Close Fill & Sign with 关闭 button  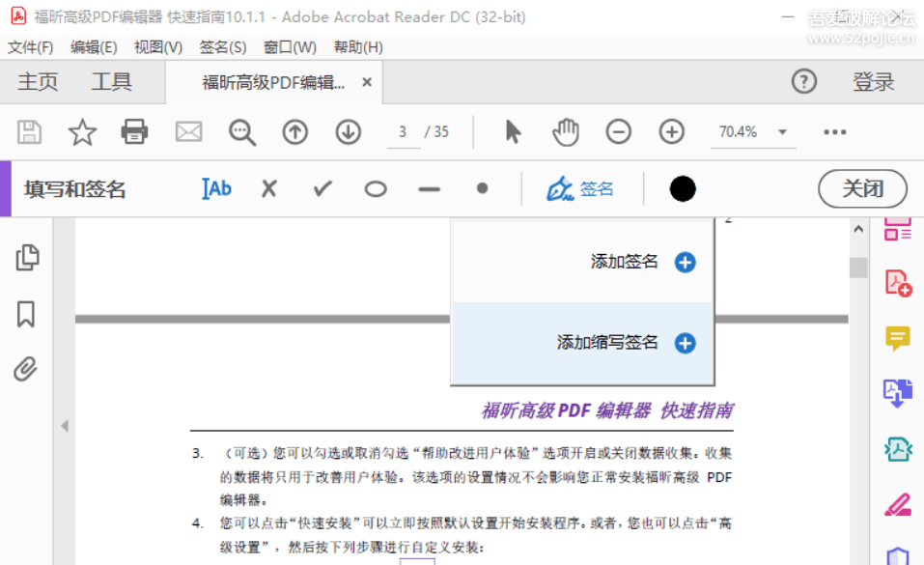click(861, 188)
